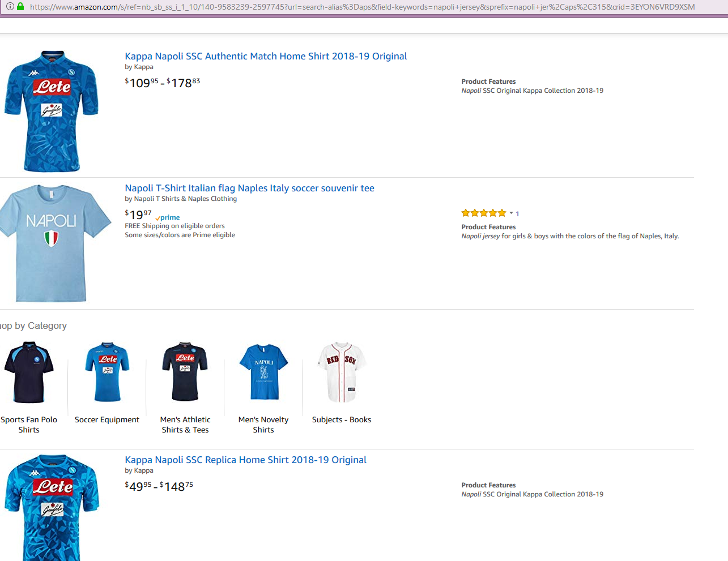Click 'by Napoli T Shirts & Naples Clothing'

pyautogui.click(x=181, y=199)
